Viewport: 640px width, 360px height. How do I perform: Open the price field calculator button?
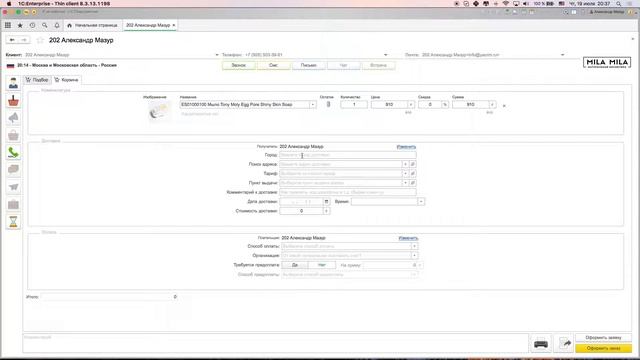[411, 105]
